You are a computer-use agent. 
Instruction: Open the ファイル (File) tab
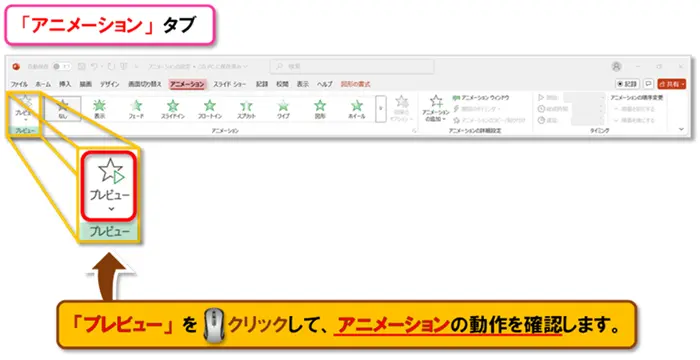(19, 84)
